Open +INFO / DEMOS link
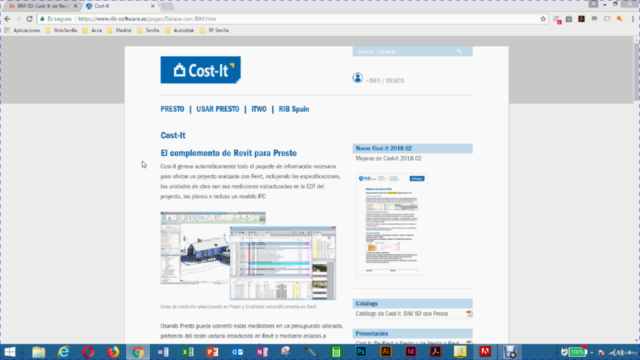The image size is (640, 360). 385,81
